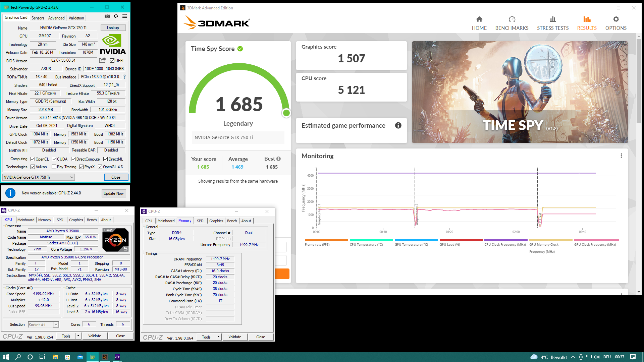Click the GPU Load (%) red legend swatch
The width and height of the screenshot is (644, 362).
(x=461, y=240)
